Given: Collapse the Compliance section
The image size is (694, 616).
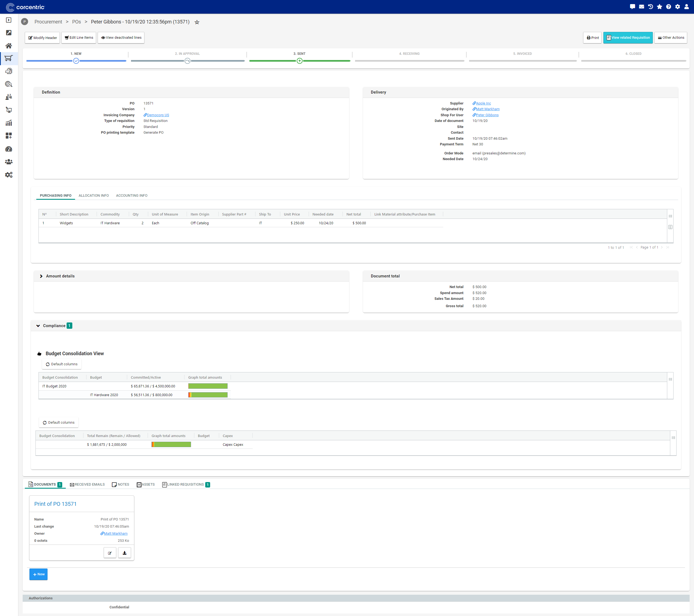Looking at the screenshot, I should point(38,325).
